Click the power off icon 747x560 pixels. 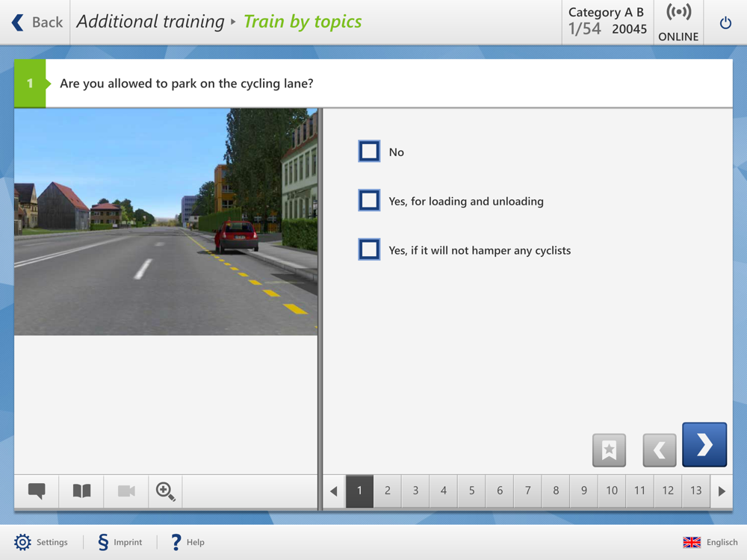[725, 22]
